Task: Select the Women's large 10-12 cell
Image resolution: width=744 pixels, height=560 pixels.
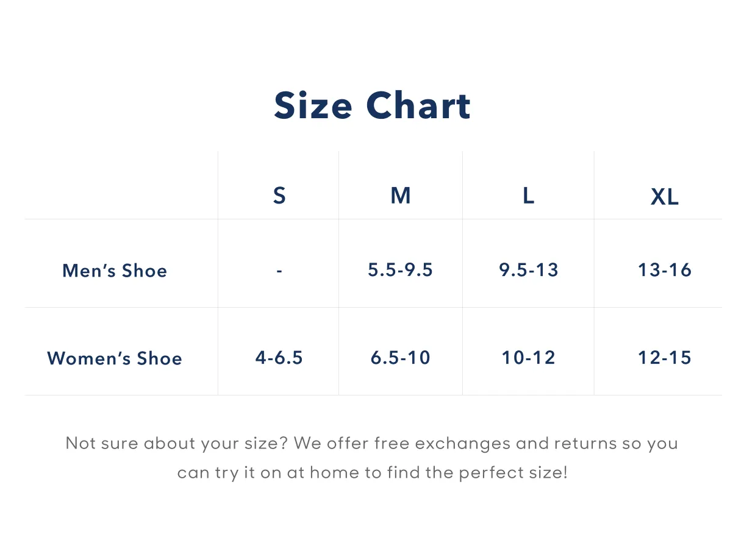Action: [x=529, y=358]
